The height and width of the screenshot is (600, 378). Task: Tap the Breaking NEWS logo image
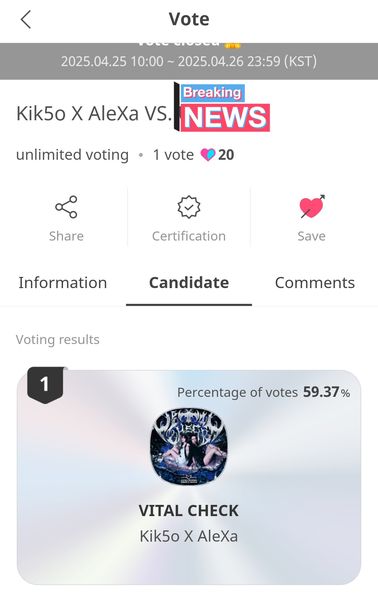click(222, 107)
